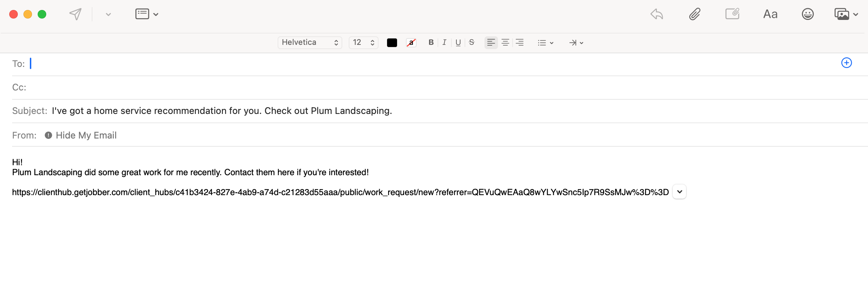Screen dimensions: 868x282
Task: Attach a file with the paperclip icon
Action: (695, 14)
